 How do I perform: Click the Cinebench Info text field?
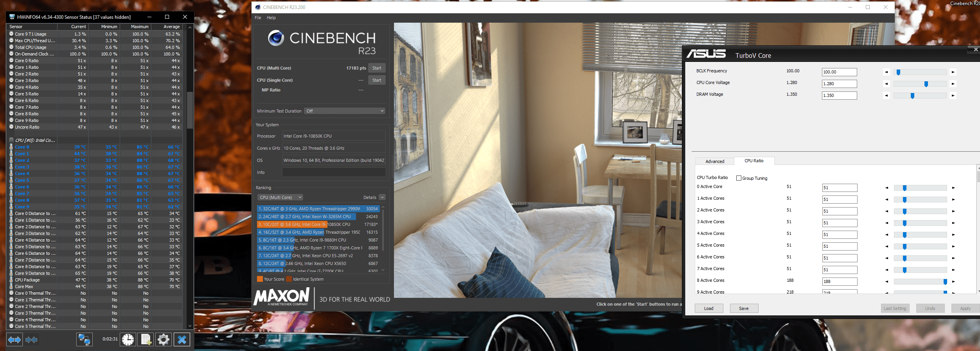click(x=334, y=172)
